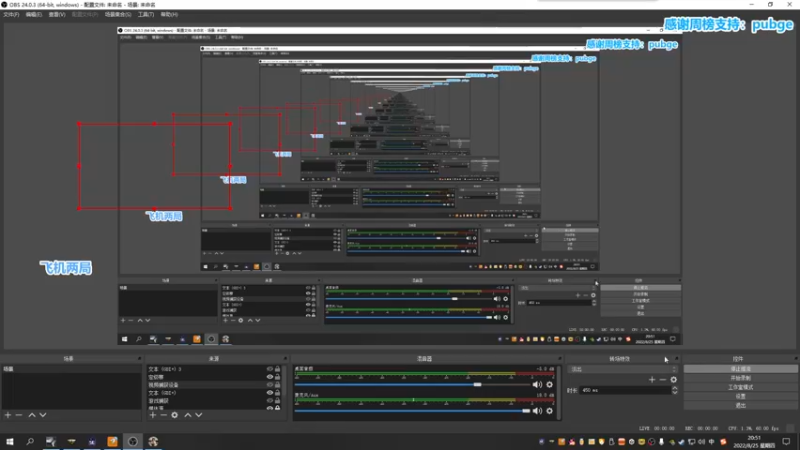Add a new scene with the plus icon

tap(8, 415)
